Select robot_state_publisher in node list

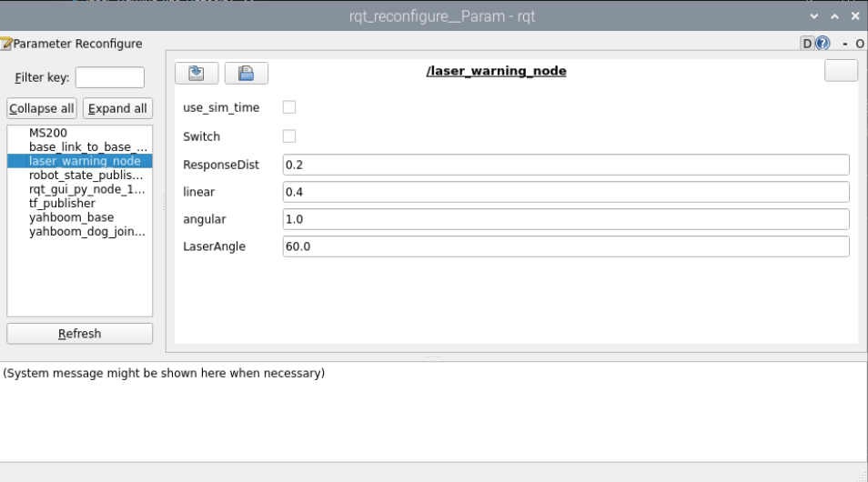pyautogui.click(x=86, y=175)
